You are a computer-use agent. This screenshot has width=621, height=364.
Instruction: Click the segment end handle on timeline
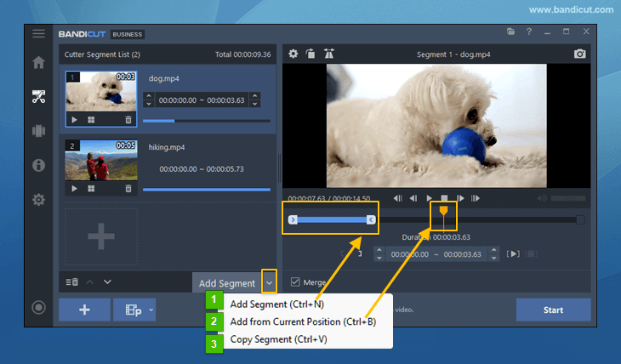click(x=371, y=219)
